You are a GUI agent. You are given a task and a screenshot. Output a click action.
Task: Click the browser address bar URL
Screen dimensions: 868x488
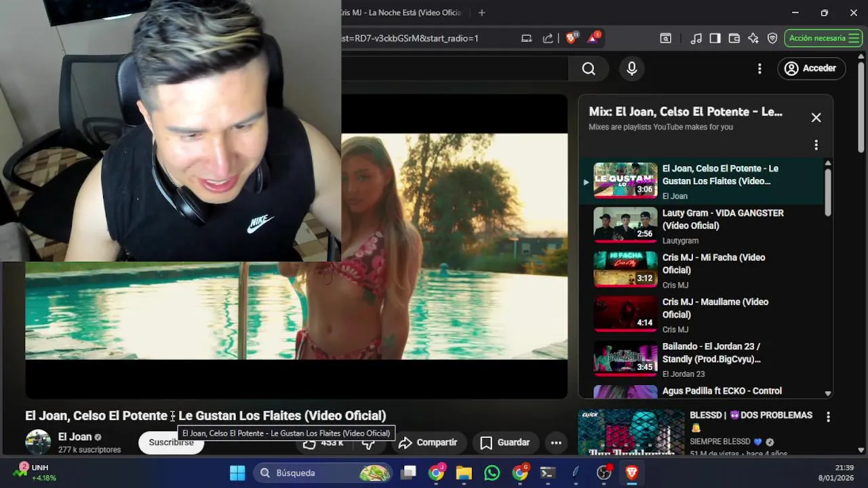(410, 39)
